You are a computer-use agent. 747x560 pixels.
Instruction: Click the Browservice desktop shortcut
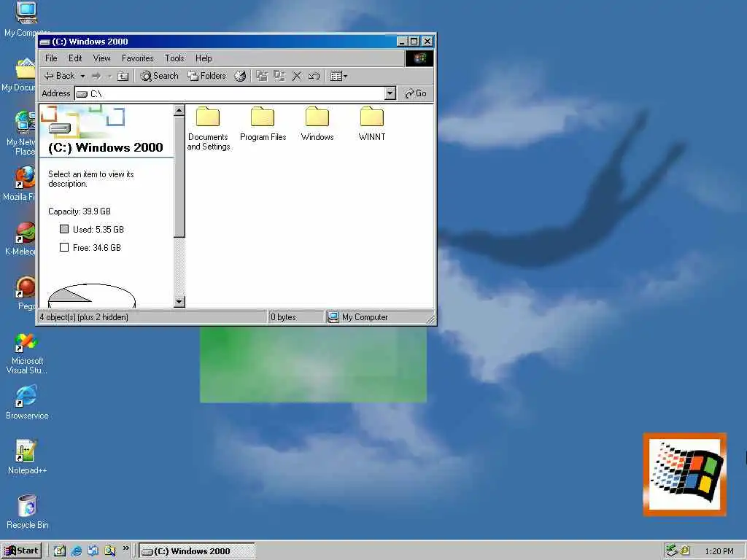tap(27, 402)
